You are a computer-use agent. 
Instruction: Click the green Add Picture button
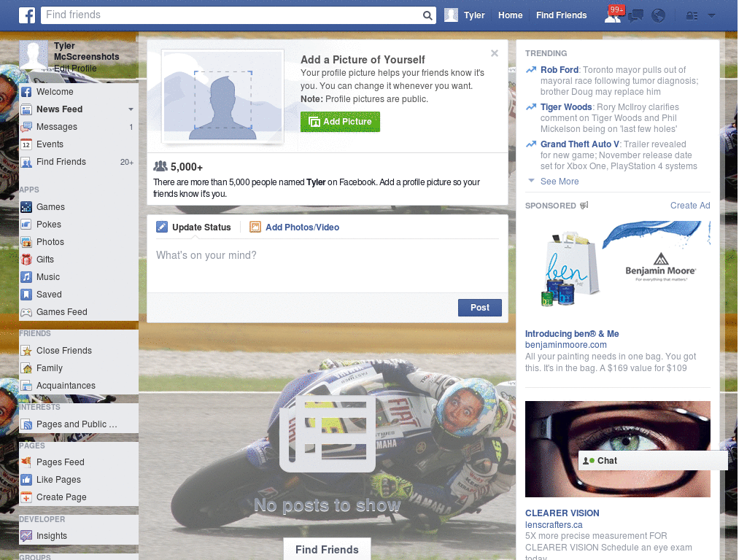(x=340, y=122)
